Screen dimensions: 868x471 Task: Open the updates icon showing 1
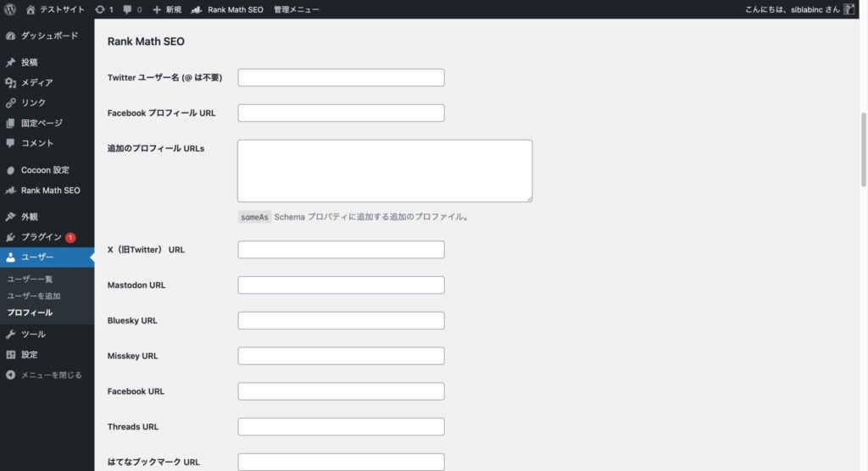point(100,9)
